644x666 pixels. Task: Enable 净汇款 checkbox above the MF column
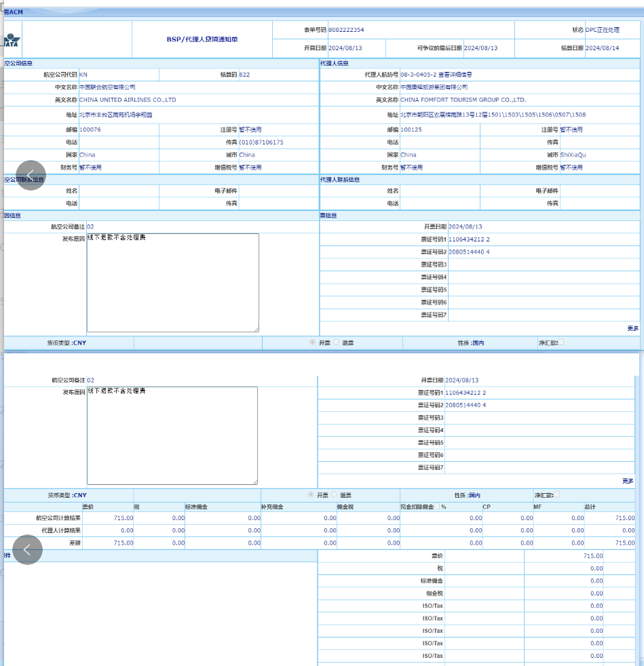(x=557, y=495)
